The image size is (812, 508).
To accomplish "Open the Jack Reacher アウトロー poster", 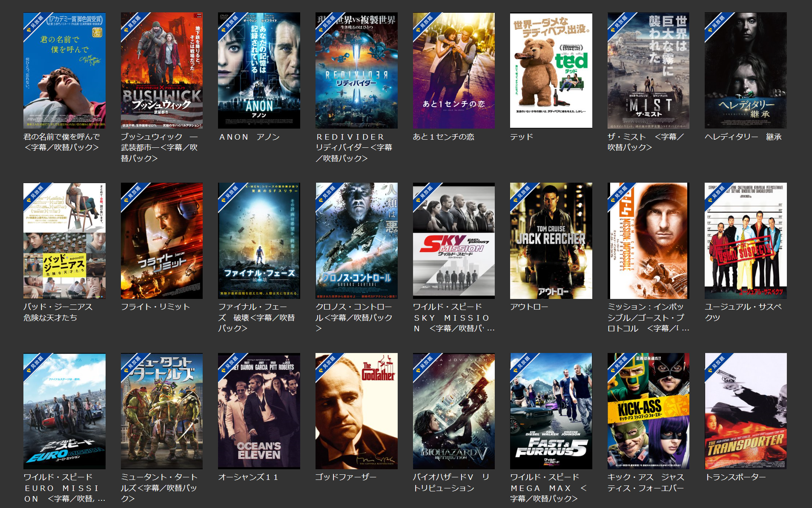I will click(x=551, y=241).
